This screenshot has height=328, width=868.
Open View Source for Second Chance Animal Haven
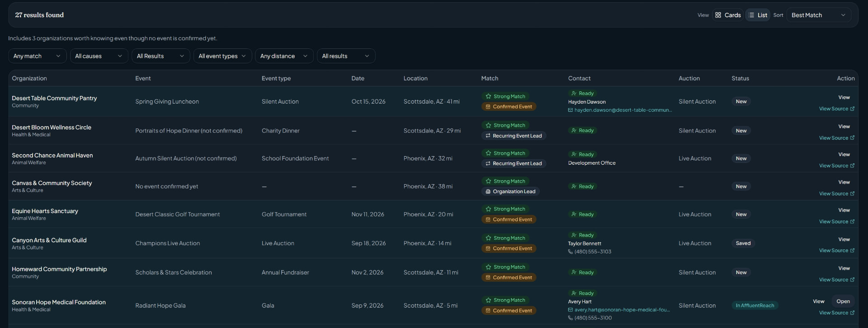click(836, 166)
